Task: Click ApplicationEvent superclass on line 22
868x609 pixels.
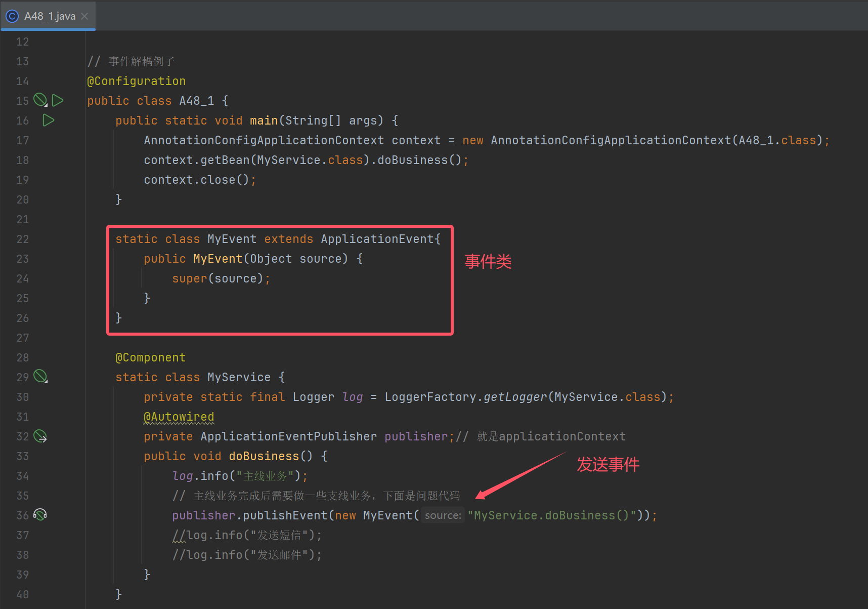Action: coord(377,239)
